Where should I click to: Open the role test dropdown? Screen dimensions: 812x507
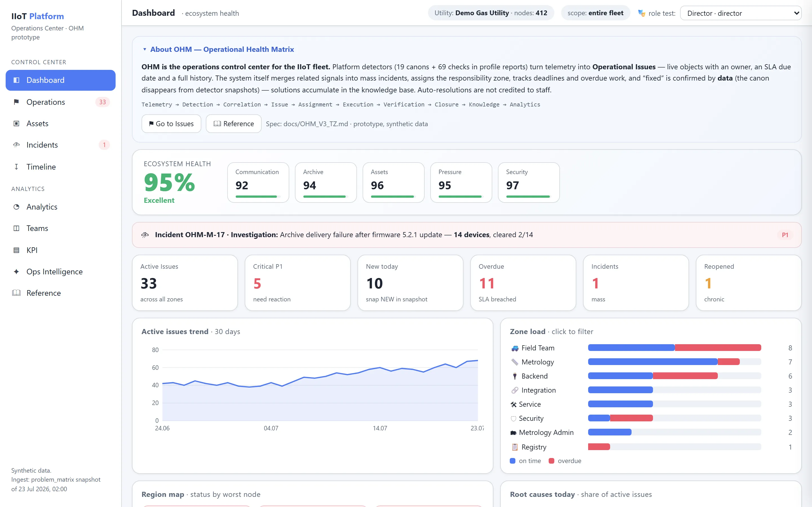tap(741, 13)
